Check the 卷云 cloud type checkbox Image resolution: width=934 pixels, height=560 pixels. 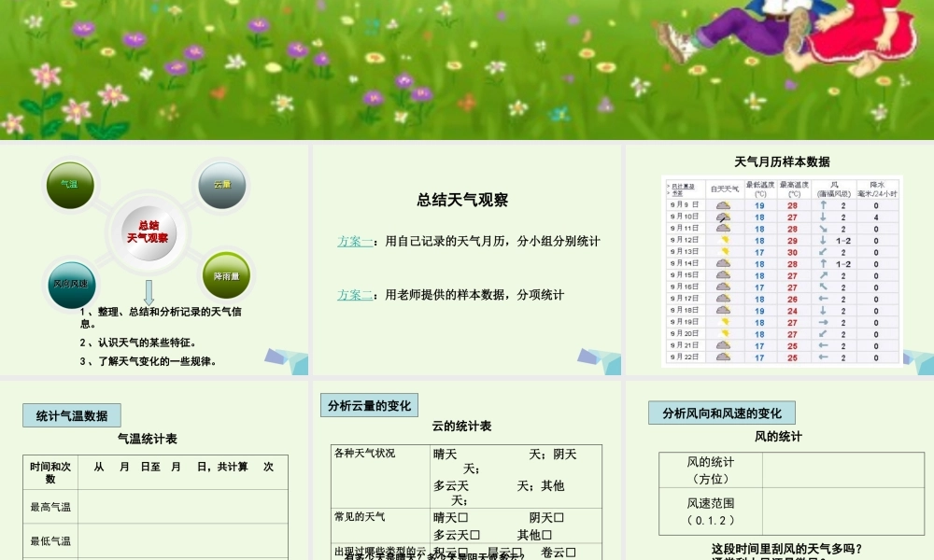click(571, 553)
